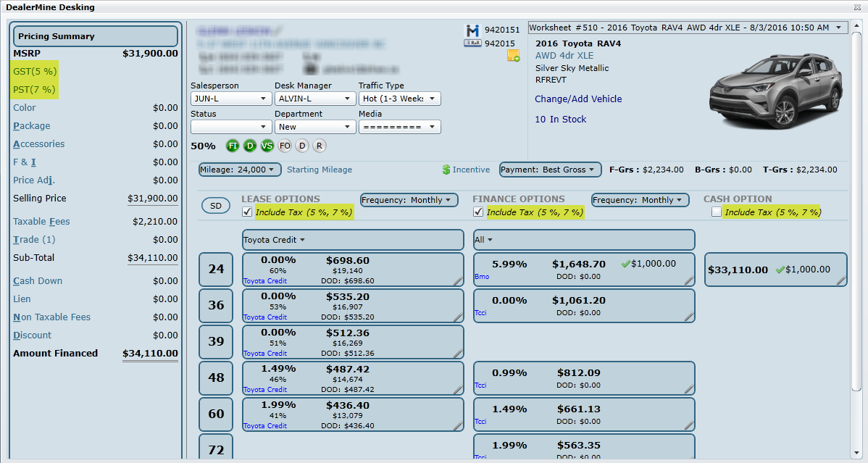Viewport: 868px width, 463px height.
Task: Click the Change/Add Vehicle link
Action: [578, 99]
